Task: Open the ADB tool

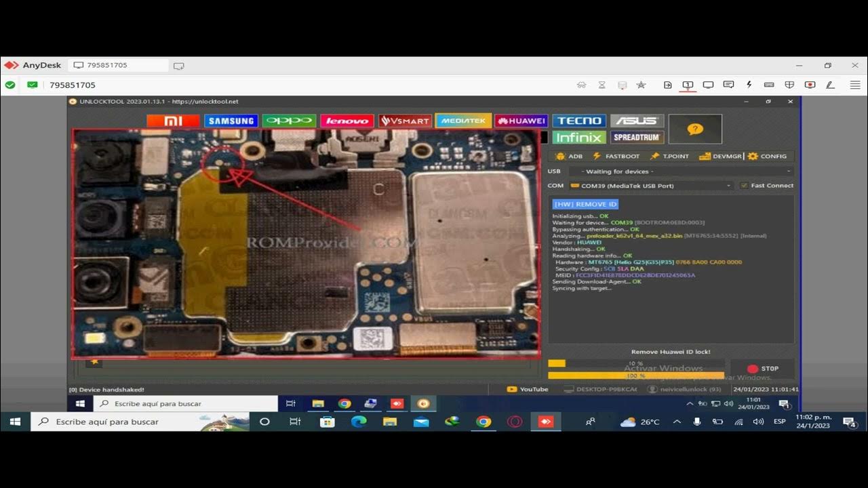Action: click(569, 156)
